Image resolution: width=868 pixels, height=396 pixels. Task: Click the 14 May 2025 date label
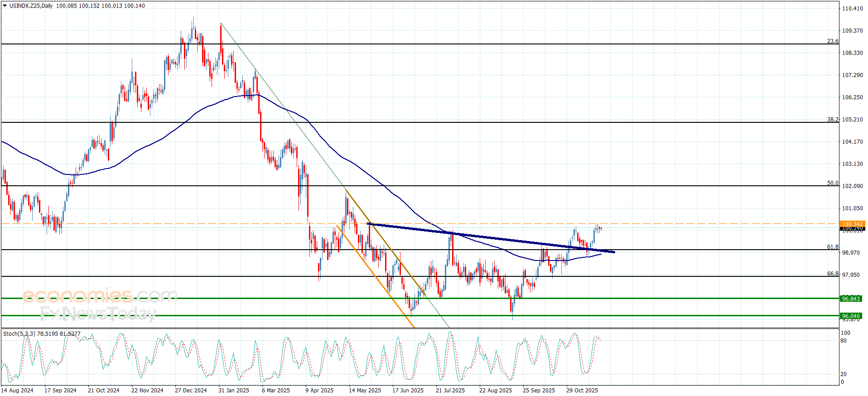pyautogui.click(x=365, y=390)
